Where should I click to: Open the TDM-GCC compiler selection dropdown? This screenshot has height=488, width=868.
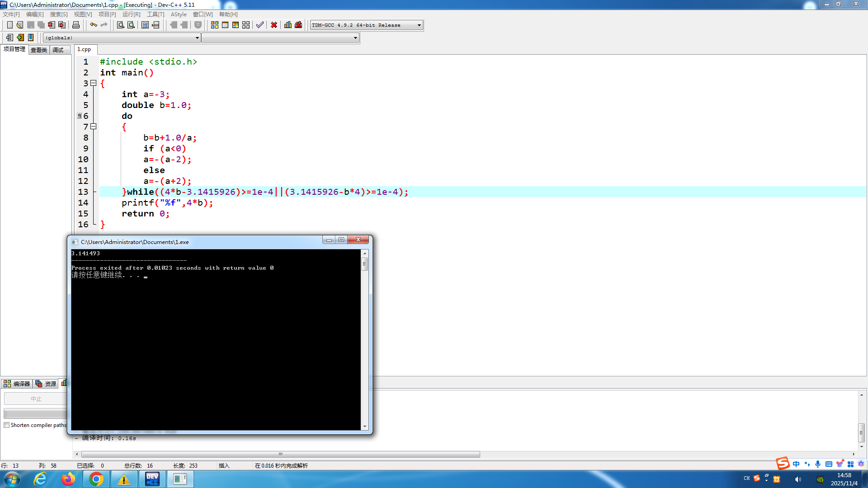point(419,25)
